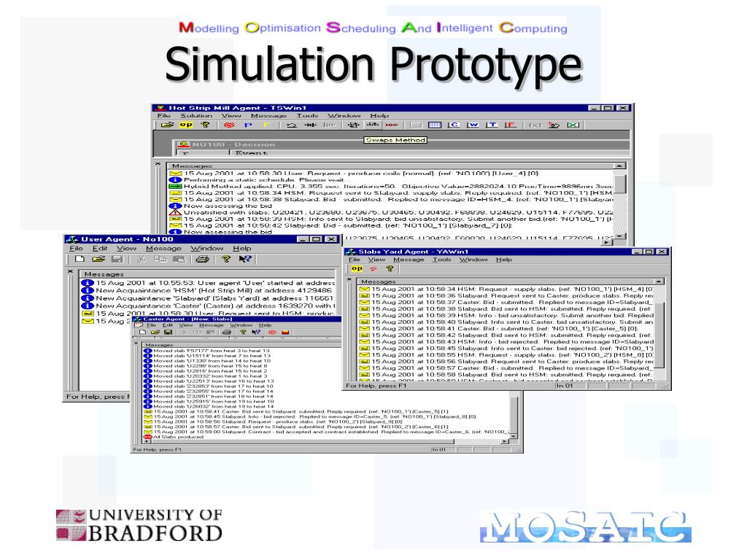Maximize the User Agent - No100 window
Image resolution: width=747 pixels, height=560 pixels.
(x=316, y=239)
